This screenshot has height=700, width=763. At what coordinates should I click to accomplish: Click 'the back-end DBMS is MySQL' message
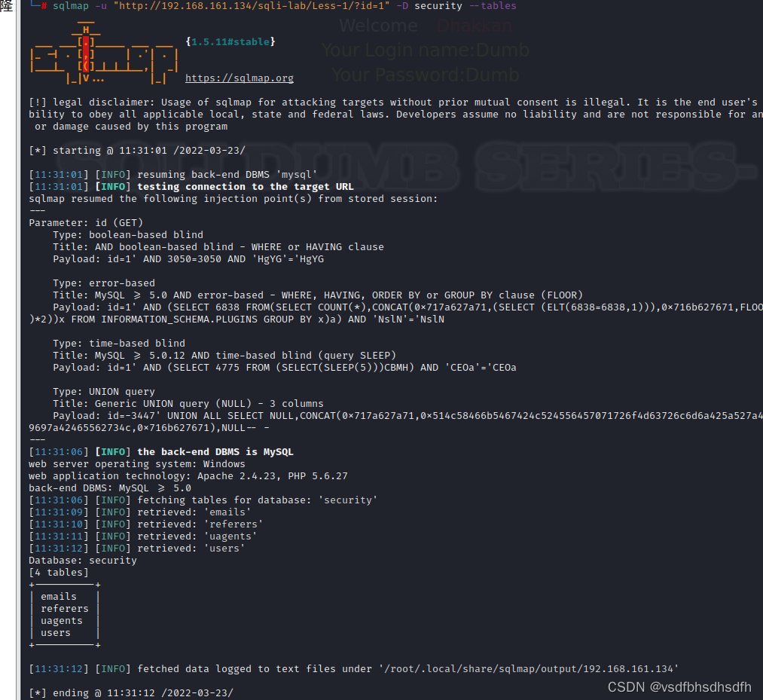(x=215, y=452)
